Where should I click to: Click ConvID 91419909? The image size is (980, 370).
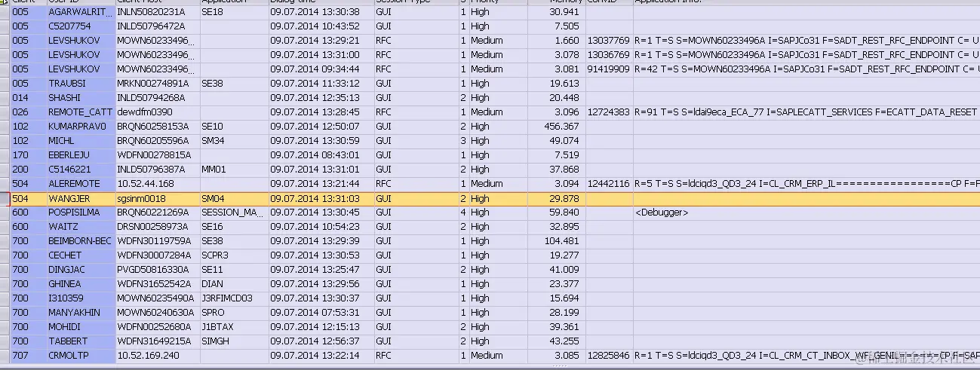tap(608, 69)
